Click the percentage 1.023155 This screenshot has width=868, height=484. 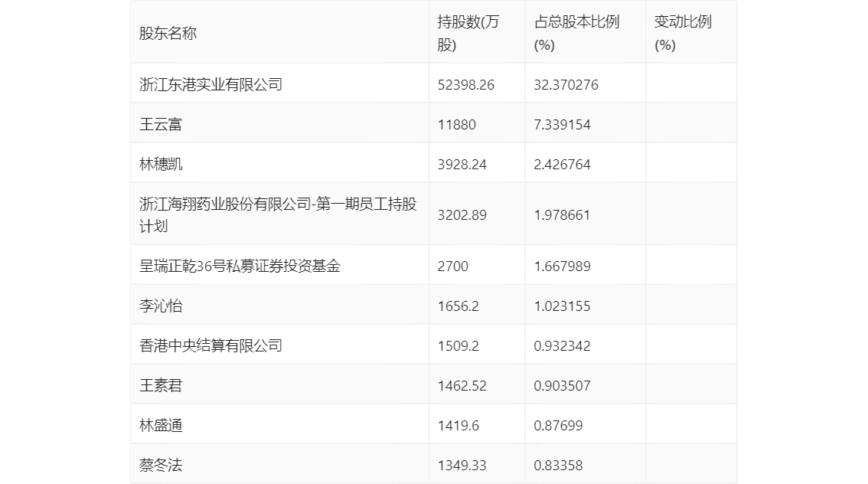pyautogui.click(x=562, y=306)
